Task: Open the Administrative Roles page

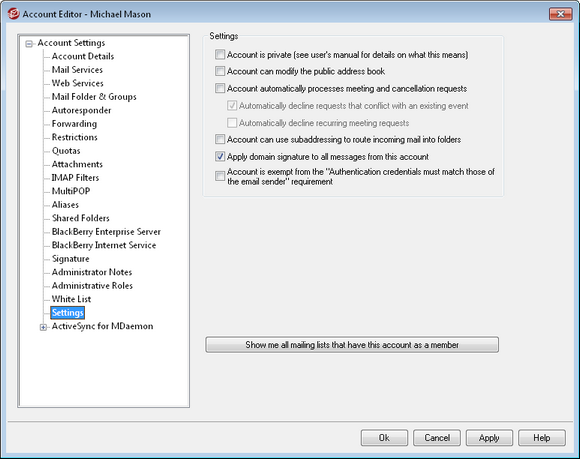Action: click(92, 286)
